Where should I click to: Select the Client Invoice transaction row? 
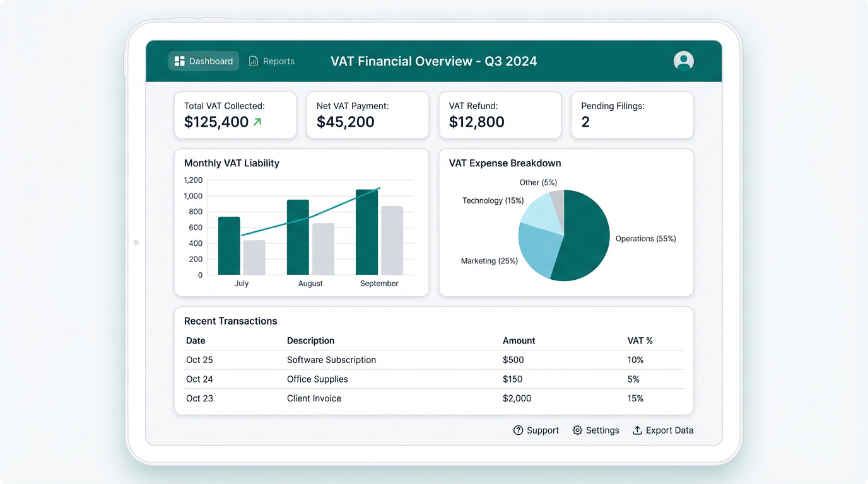pyautogui.click(x=434, y=398)
